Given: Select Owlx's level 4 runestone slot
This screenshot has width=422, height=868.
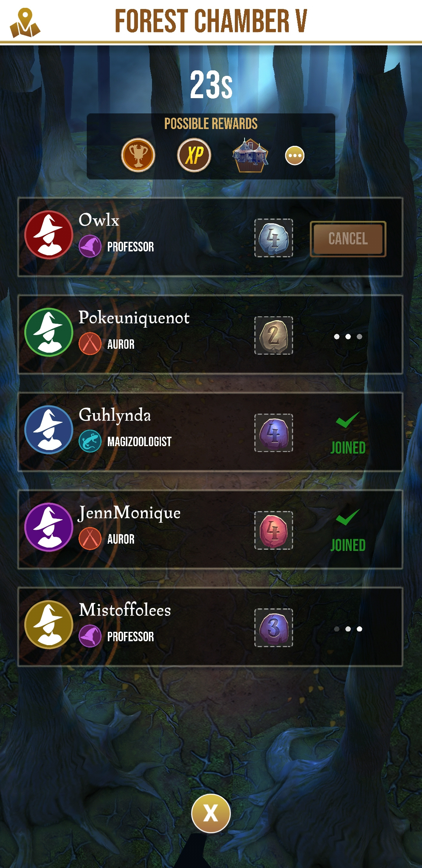Looking at the screenshot, I should [x=274, y=238].
